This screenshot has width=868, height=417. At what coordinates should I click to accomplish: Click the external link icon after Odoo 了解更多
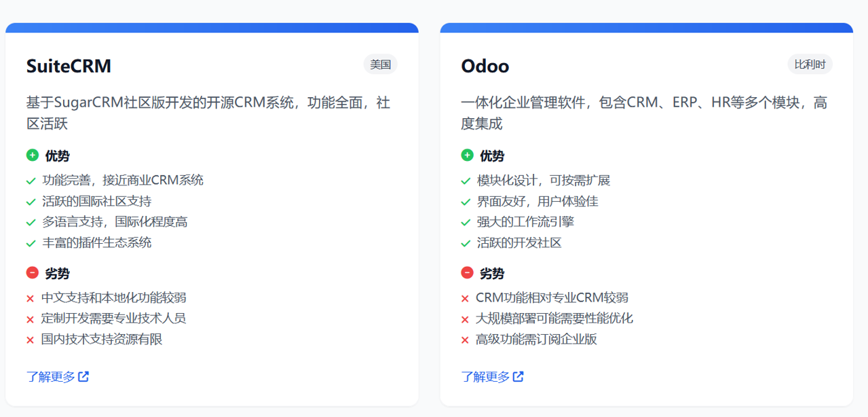point(518,376)
